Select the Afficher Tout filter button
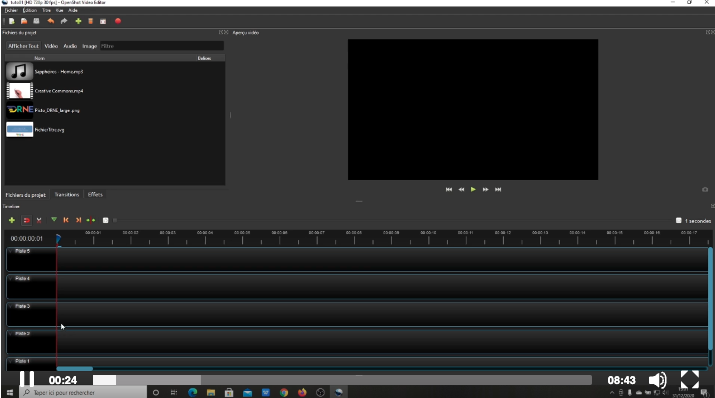Viewport: 715px width, 398px height. pos(23,46)
